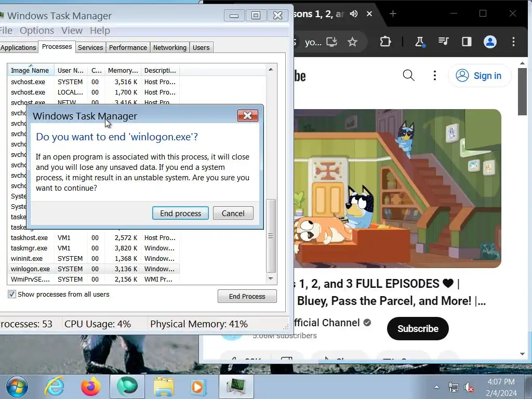532x399 pixels.
Task: Select svchost.exe row owned by LOCAL user
Action: [94, 92]
